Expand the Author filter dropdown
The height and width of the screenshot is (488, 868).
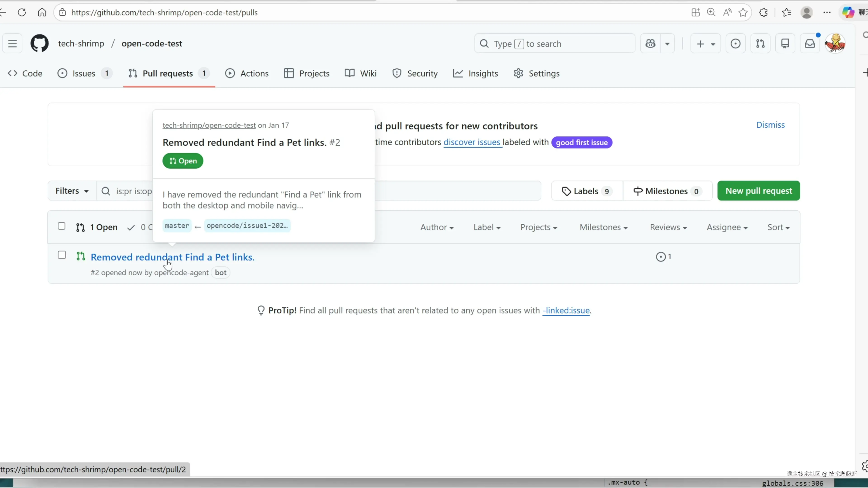(437, 227)
